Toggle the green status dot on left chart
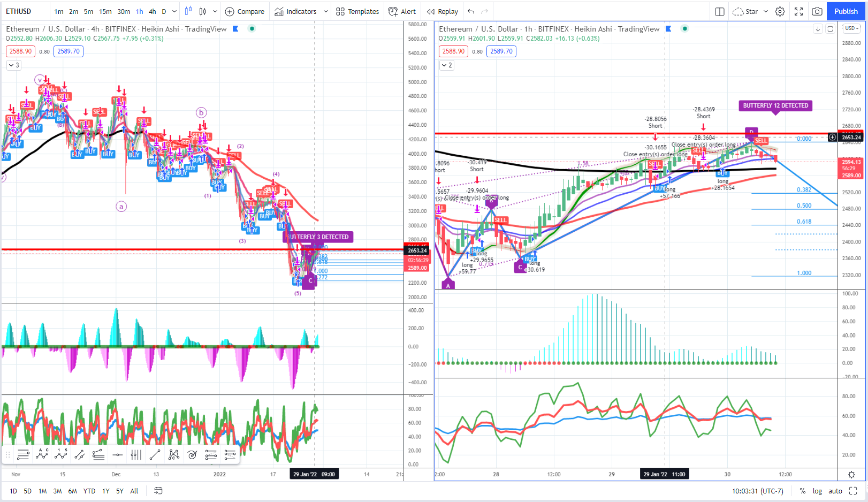Image resolution: width=868 pixels, height=502 pixels. coord(252,28)
